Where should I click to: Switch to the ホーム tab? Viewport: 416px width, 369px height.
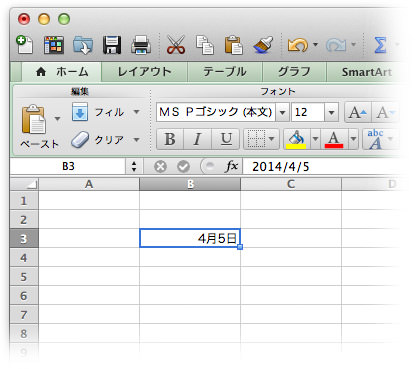62,72
